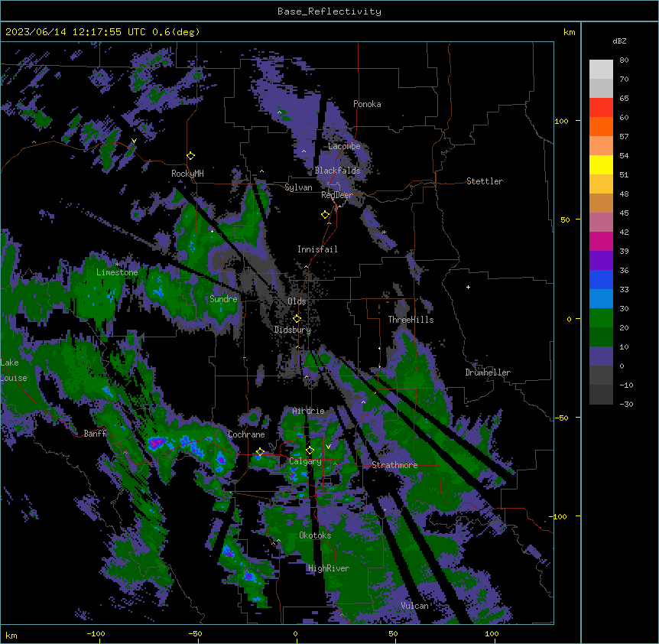The image size is (659, 644).
Task: Click the Calgary city label
Action: pos(306,461)
